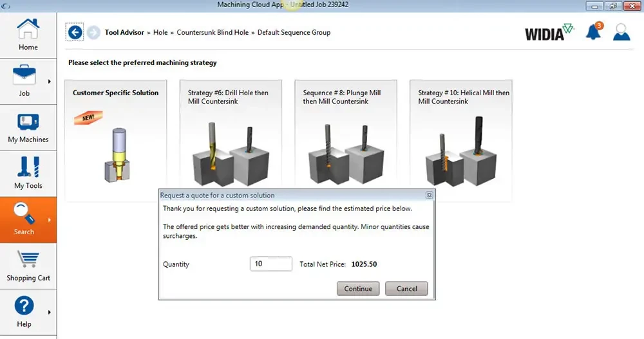Minimize the Machining Cloud App window

point(594,6)
